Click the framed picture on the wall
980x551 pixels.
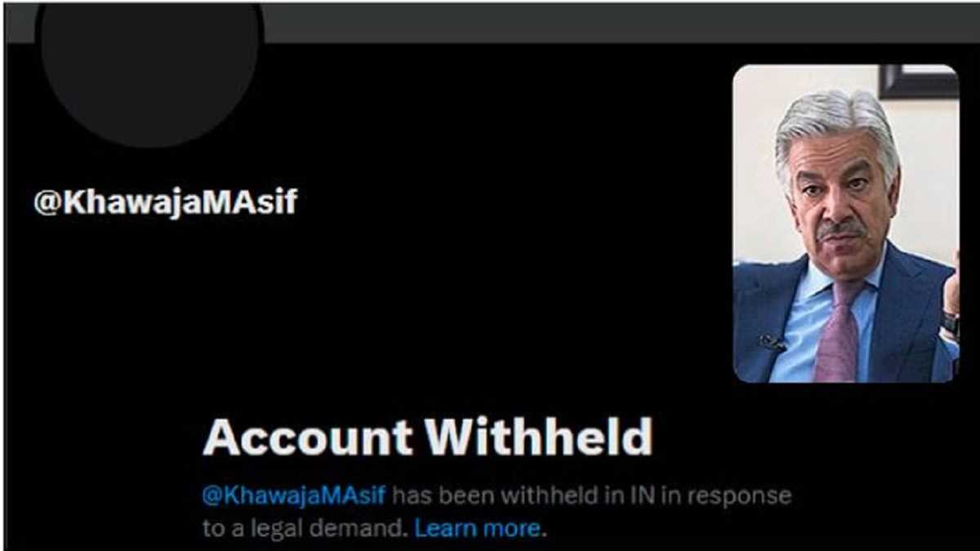pos(918,82)
